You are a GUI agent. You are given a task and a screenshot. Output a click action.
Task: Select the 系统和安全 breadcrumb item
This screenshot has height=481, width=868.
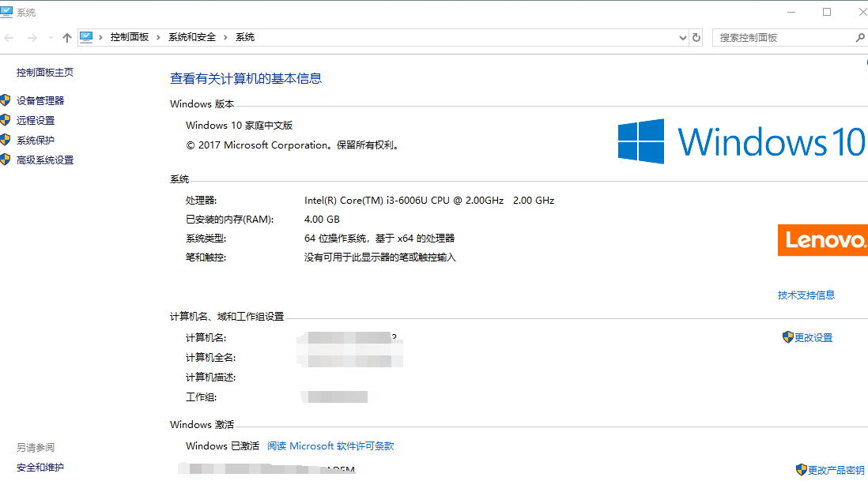pos(192,37)
